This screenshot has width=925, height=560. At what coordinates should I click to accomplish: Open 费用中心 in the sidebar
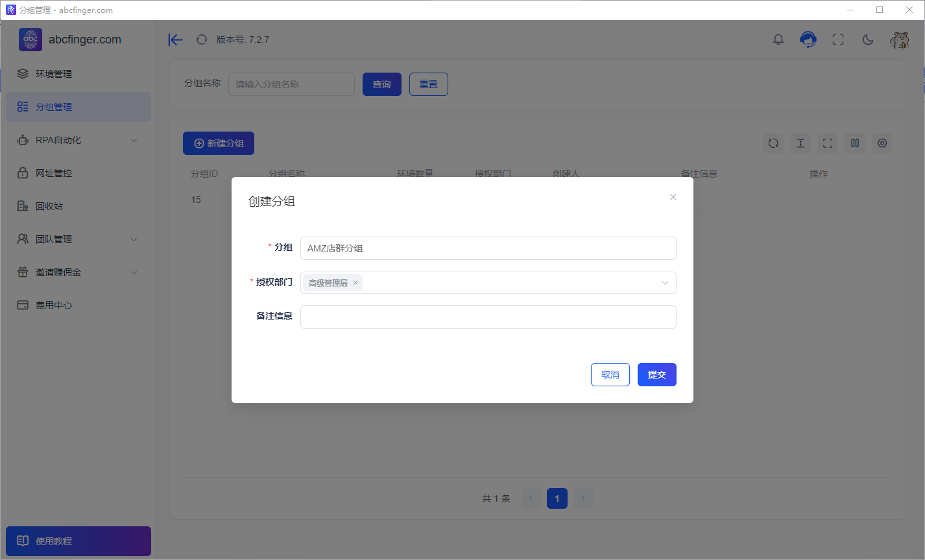point(78,305)
